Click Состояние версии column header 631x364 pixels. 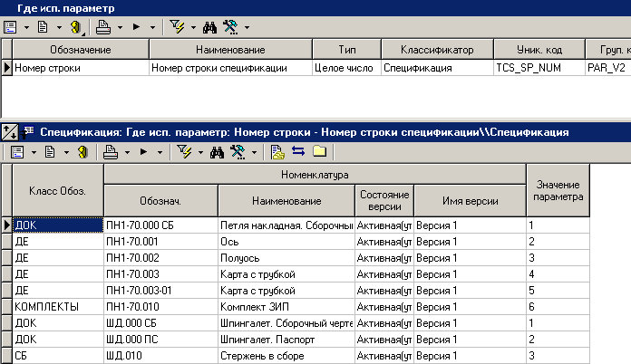383,201
